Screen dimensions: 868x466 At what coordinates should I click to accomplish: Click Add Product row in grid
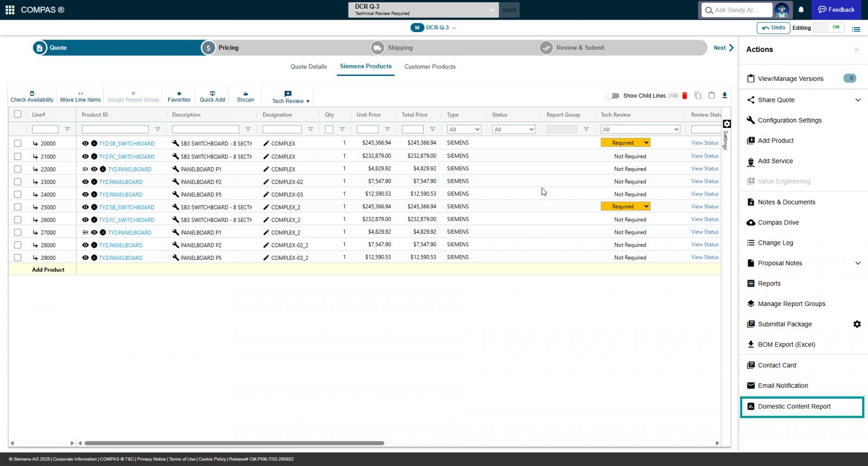(365, 270)
